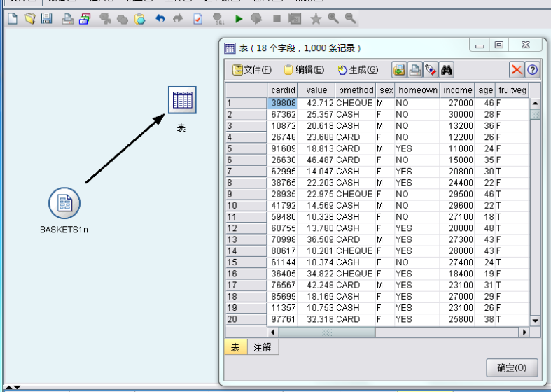Click the grey window icon beside the stop button
This screenshot has width=551, height=392.
point(295,18)
